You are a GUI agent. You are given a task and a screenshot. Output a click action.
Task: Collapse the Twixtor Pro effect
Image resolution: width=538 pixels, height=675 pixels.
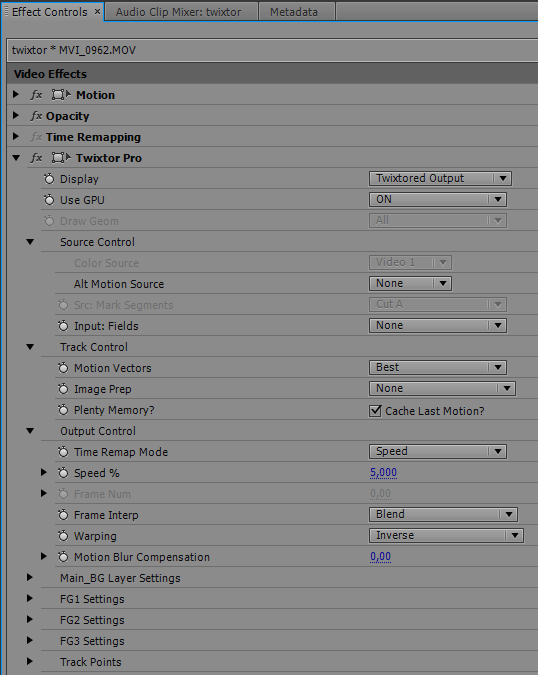(x=16, y=158)
